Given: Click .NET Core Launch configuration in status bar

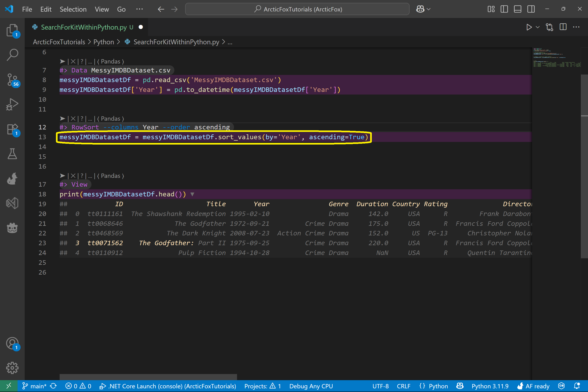Looking at the screenshot, I should tap(168, 386).
